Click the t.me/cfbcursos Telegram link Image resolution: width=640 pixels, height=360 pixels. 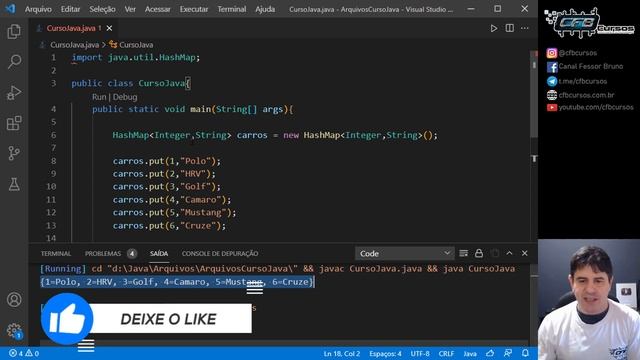tap(577, 81)
